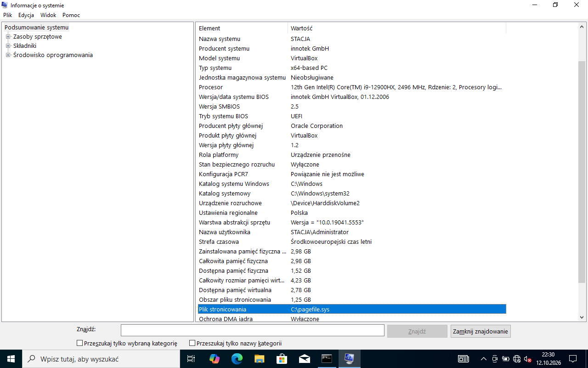Open the Windows Start menu
Screen dimensions: 588x368
[11, 359]
